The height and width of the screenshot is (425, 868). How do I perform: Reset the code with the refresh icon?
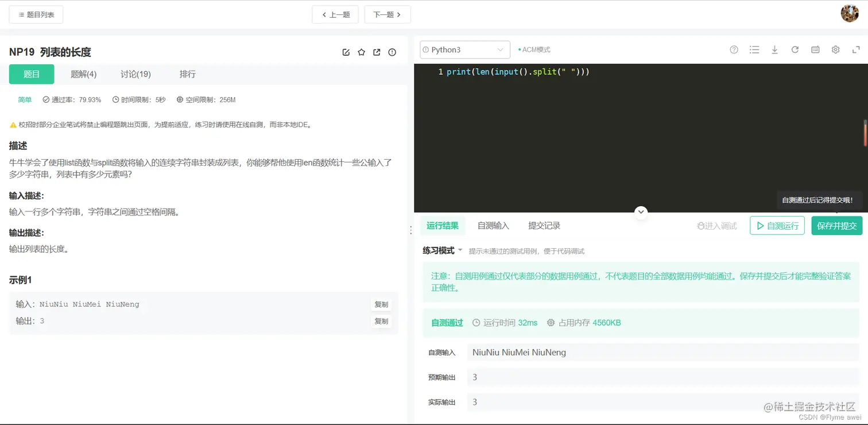coord(795,49)
